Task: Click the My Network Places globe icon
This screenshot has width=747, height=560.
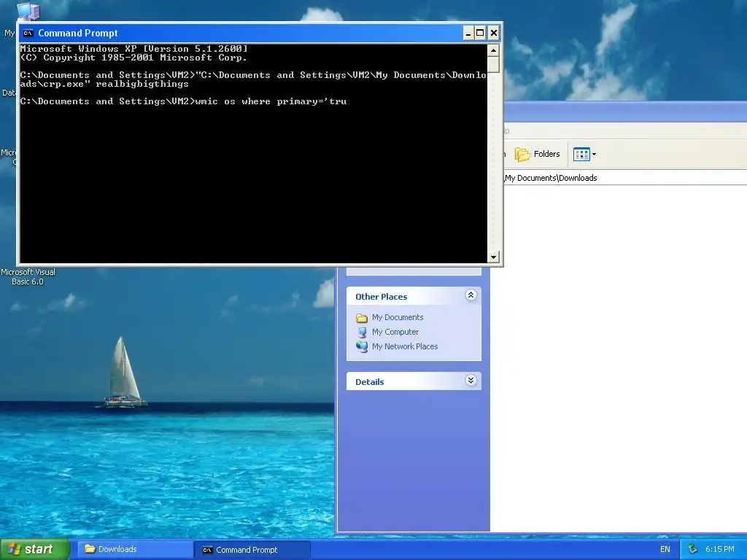Action: [362, 346]
